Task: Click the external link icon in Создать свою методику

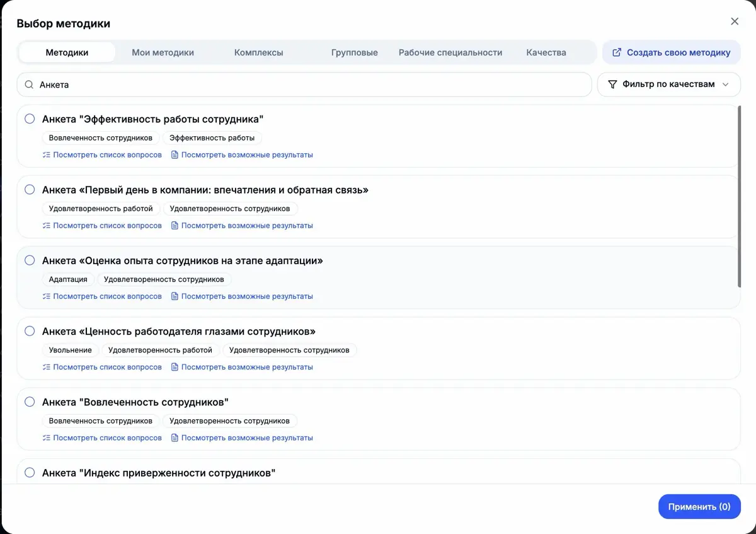Action: (617, 52)
